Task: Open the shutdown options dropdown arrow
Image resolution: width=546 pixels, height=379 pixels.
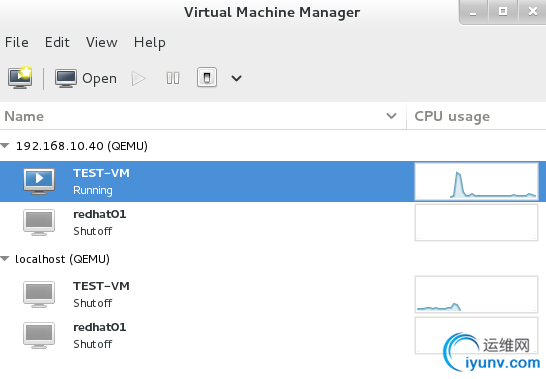Action: click(236, 78)
